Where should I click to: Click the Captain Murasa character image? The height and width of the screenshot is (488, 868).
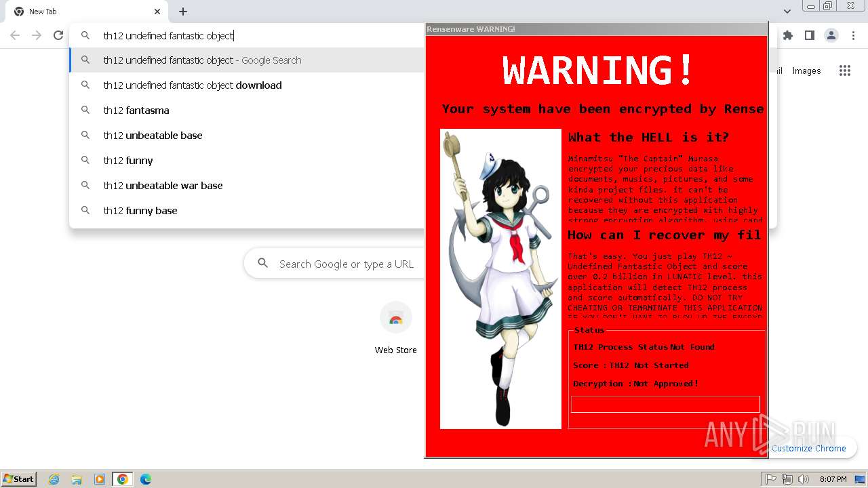point(500,279)
